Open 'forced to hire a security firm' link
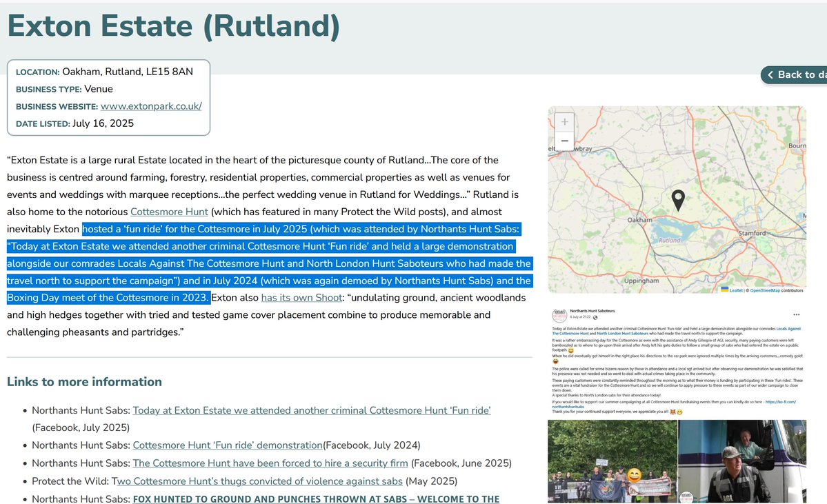 270,463
